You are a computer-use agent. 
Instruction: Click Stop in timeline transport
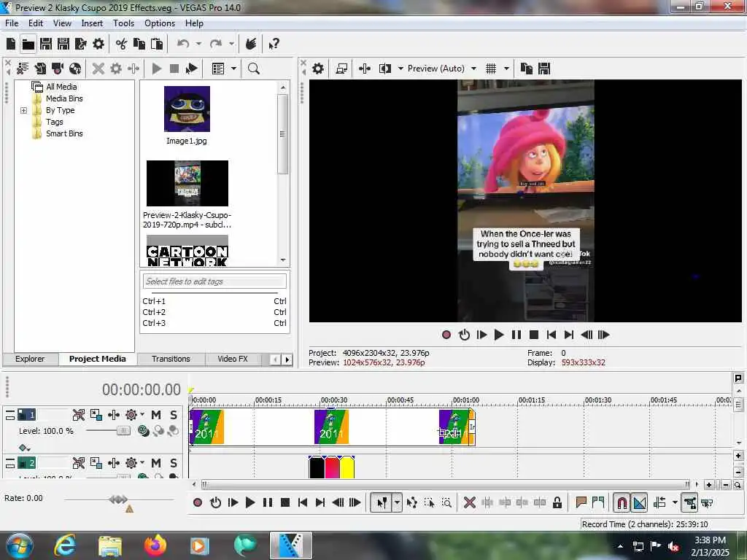(x=285, y=502)
